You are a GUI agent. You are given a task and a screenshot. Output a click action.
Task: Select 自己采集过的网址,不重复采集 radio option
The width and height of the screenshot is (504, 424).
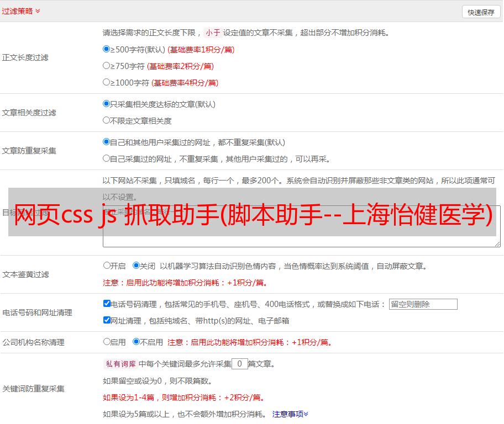tap(106, 158)
